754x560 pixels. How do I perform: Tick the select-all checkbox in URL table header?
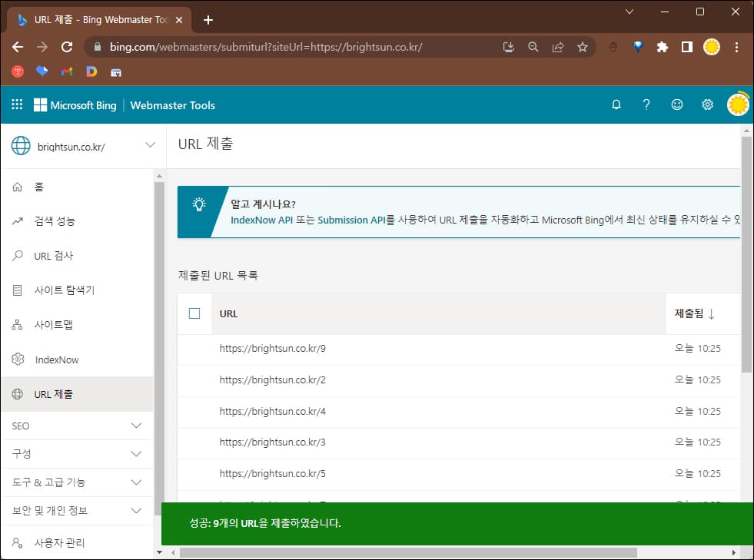click(194, 313)
